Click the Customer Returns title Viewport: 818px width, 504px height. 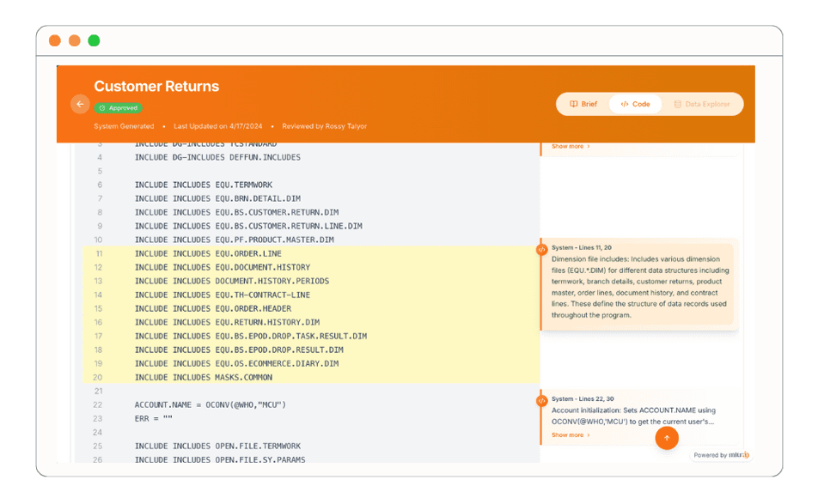pyautogui.click(x=156, y=86)
